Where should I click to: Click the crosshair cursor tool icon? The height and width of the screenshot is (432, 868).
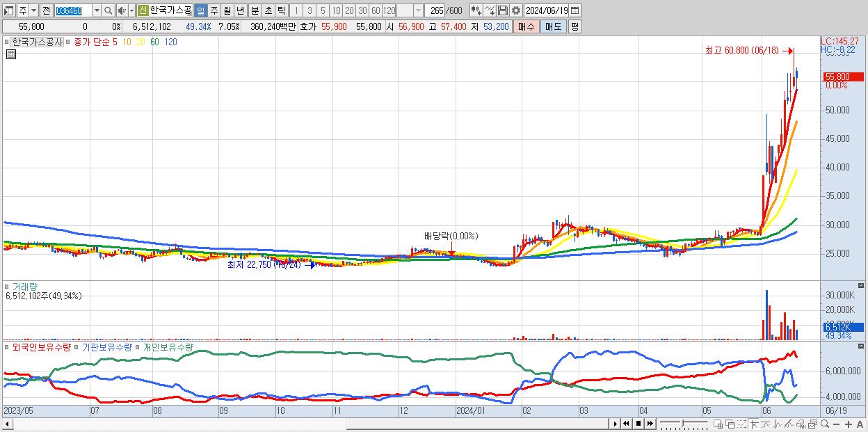click(x=754, y=424)
